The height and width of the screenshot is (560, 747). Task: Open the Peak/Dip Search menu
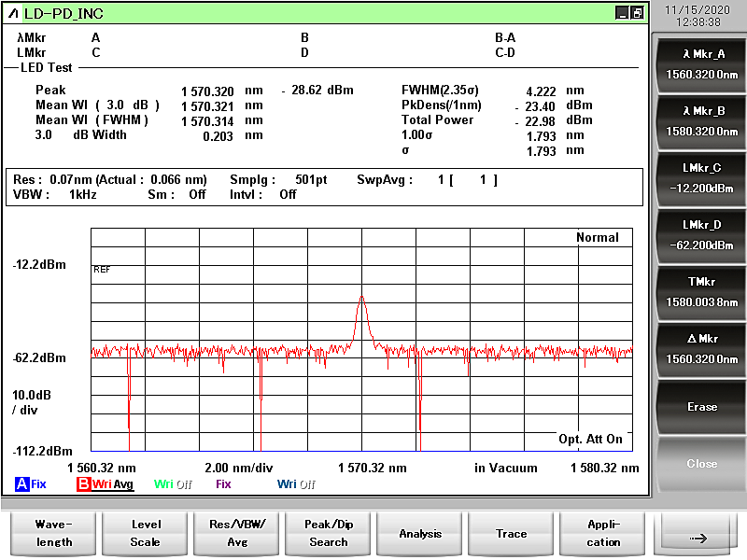pyautogui.click(x=328, y=533)
